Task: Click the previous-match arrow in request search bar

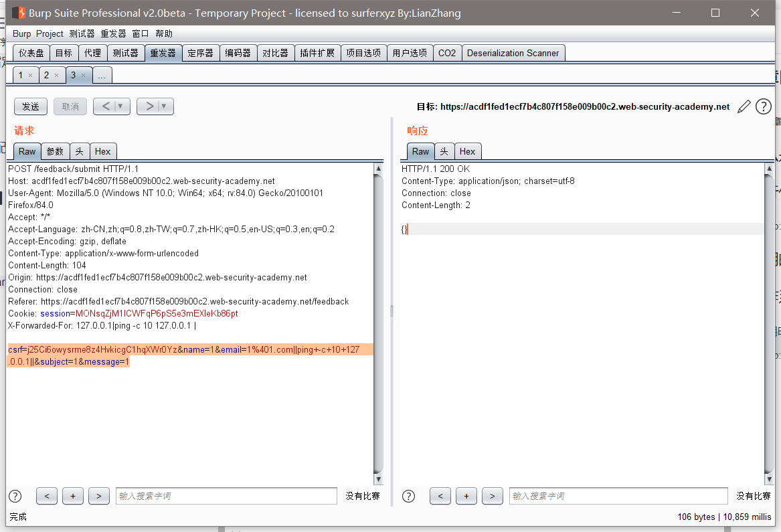Action: click(46, 496)
